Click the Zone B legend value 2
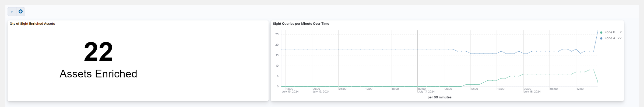The width and height of the screenshot is (644, 107). 621,32
